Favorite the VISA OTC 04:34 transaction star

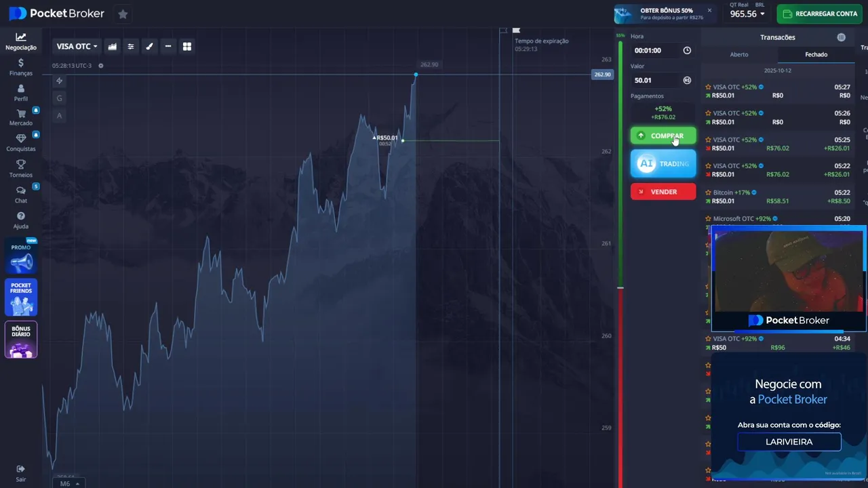point(708,338)
